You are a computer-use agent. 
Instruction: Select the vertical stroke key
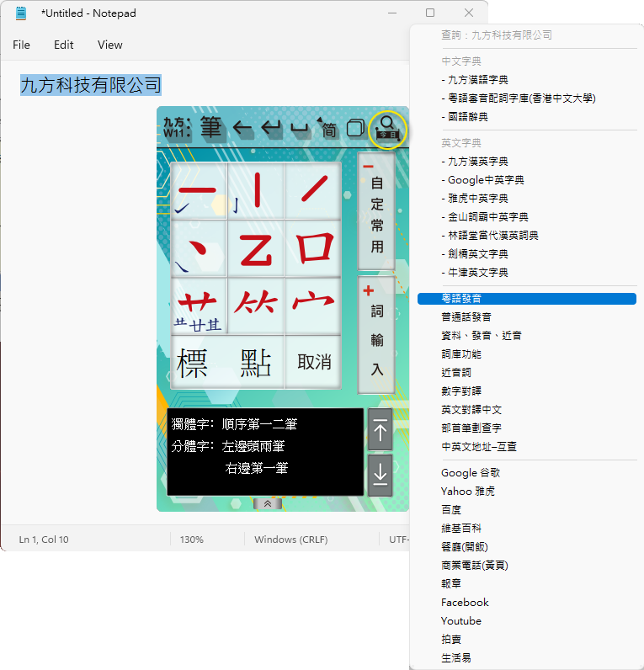[256, 191]
